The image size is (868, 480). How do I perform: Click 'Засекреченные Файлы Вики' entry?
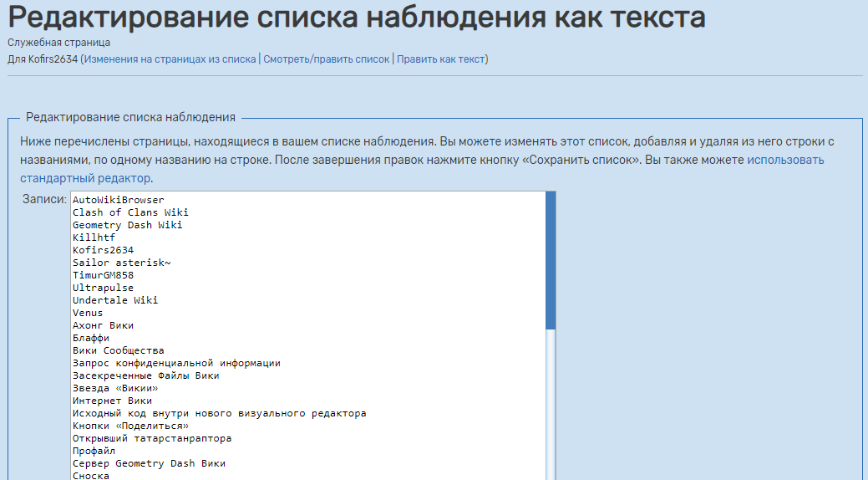pos(146,375)
